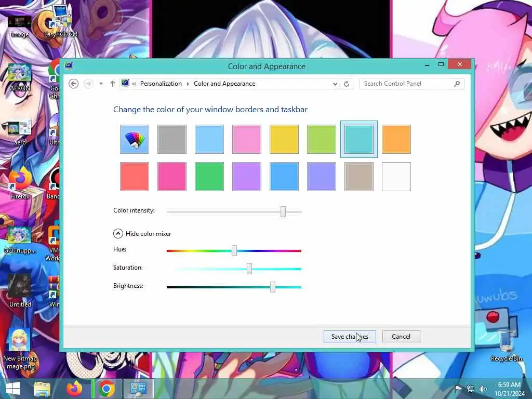Image resolution: width=532 pixels, height=399 pixels.
Task: Click the Cancel button
Action: tap(401, 337)
